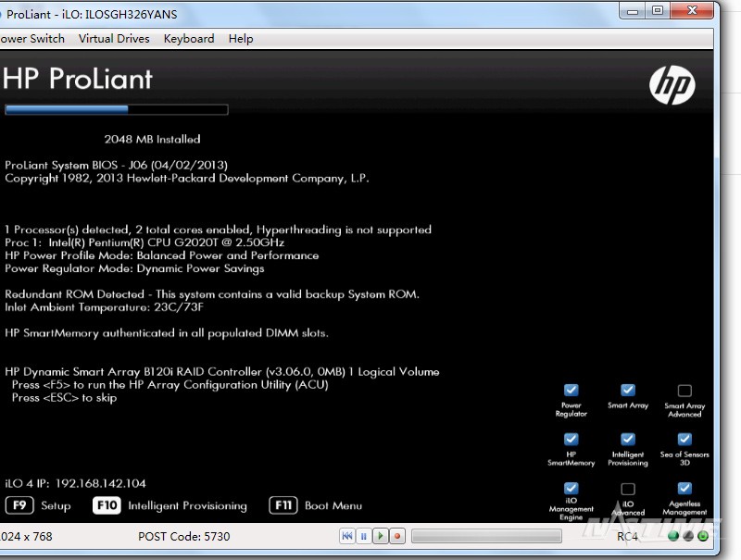Click the skip-to-start playback icon
The image size is (741, 560).
coord(346,536)
